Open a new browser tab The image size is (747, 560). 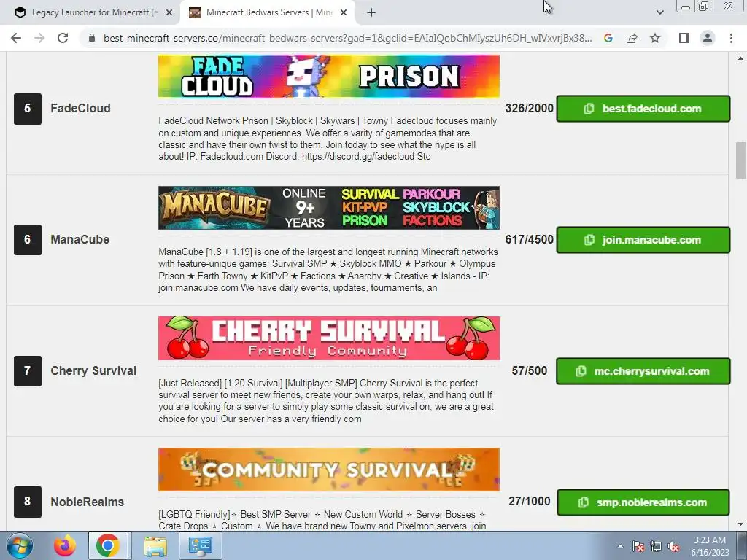(371, 12)
